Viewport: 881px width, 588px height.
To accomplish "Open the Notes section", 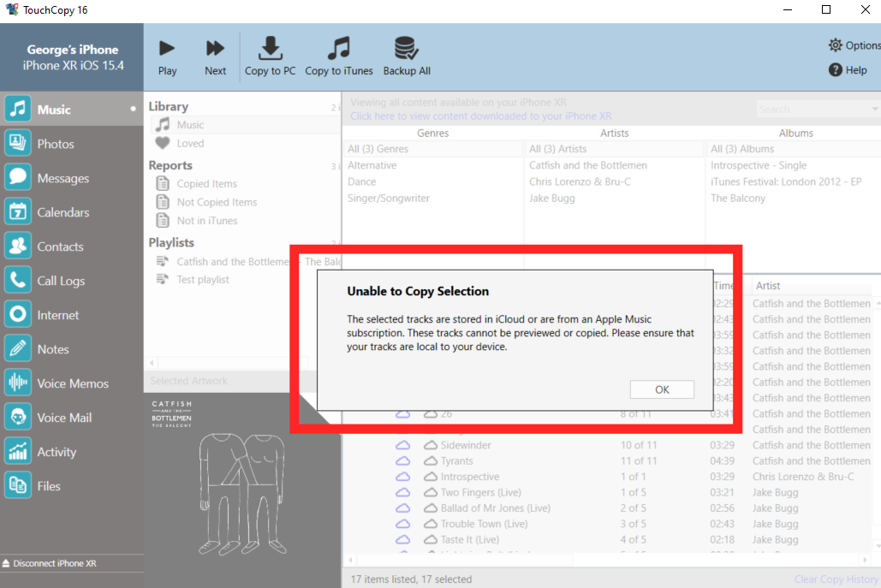I will coord(71,349).
